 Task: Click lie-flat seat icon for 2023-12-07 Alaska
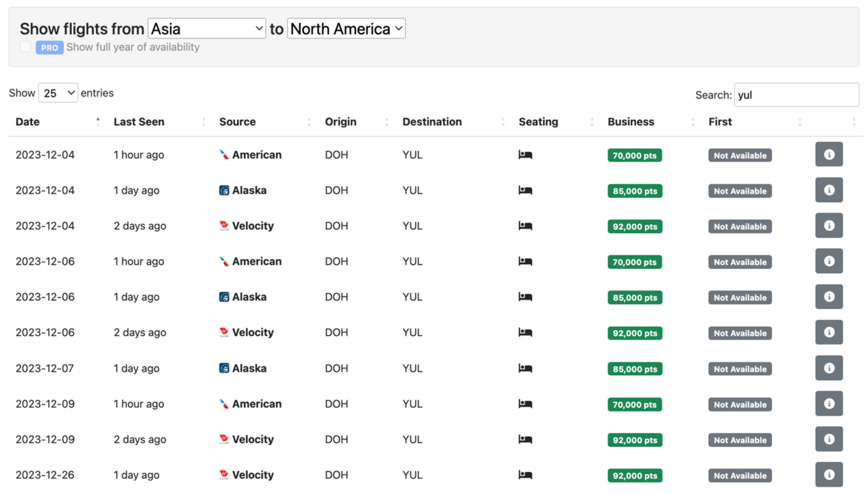click(525, 369)
